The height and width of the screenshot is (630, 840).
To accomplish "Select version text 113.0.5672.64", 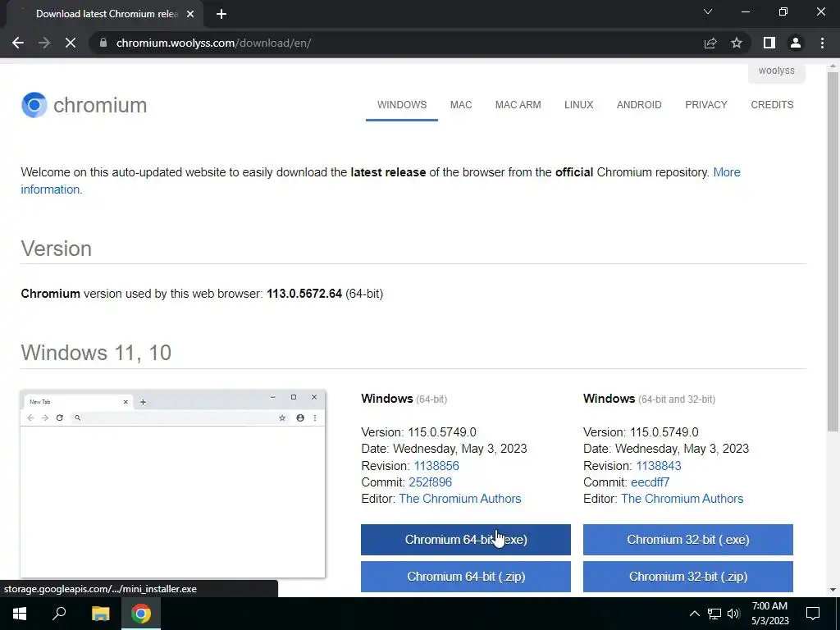I will pyautogui.click(x=304, y=294).
